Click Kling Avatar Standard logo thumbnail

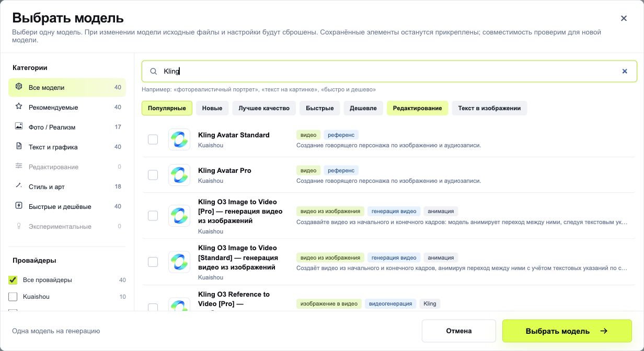click(179, 139)
